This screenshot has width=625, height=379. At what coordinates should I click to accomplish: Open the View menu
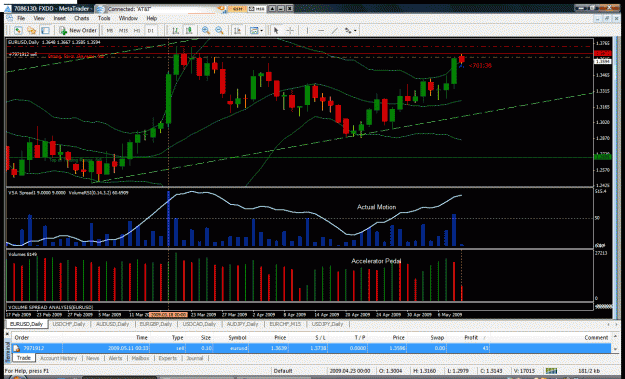(x=39, y=18)
